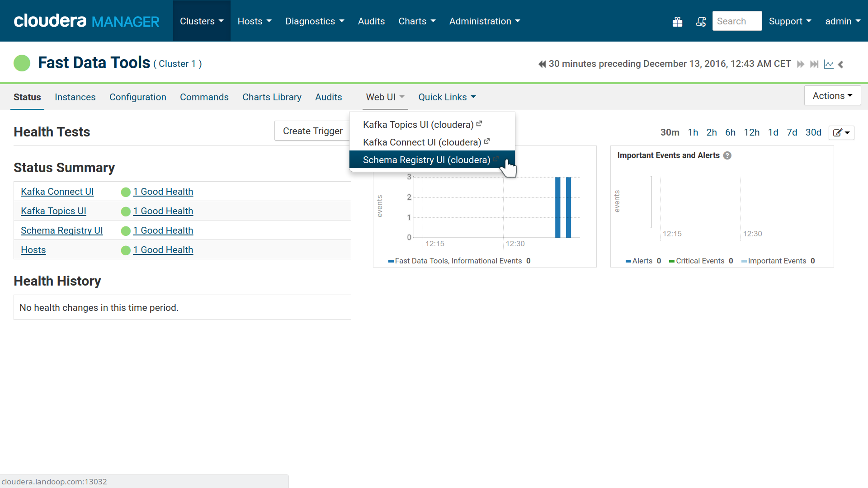
Task: Open the Hosts dropdown in top navigation
Action: point(255,21)
